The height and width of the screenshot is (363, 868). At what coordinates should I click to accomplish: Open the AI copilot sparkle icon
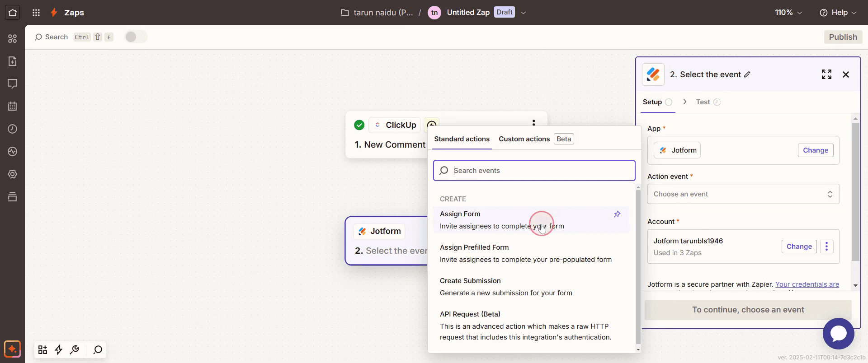(13, 349)
